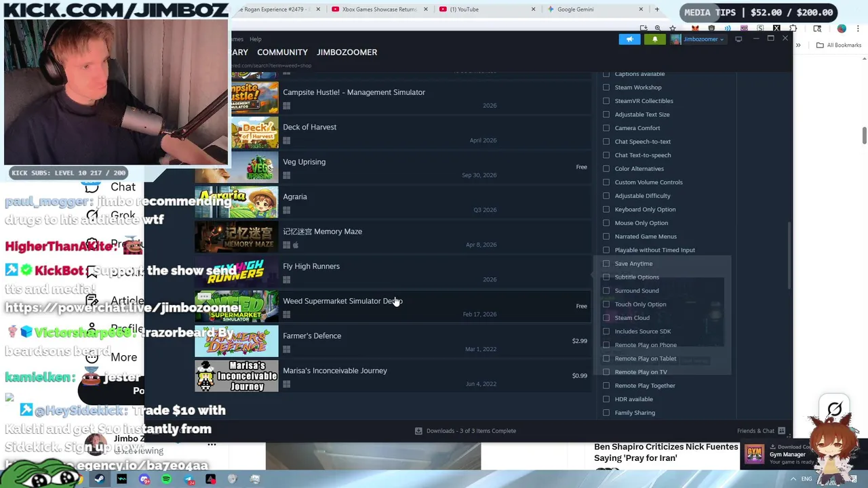The height and width of the screenshot is (488, 868).
Task: Check Chat Speech-to-text filter
Action: [x=606, y=142]
